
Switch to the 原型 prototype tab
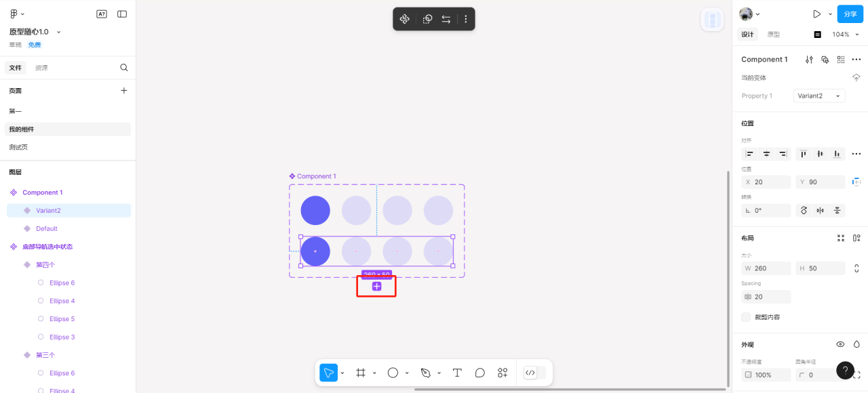774,34
